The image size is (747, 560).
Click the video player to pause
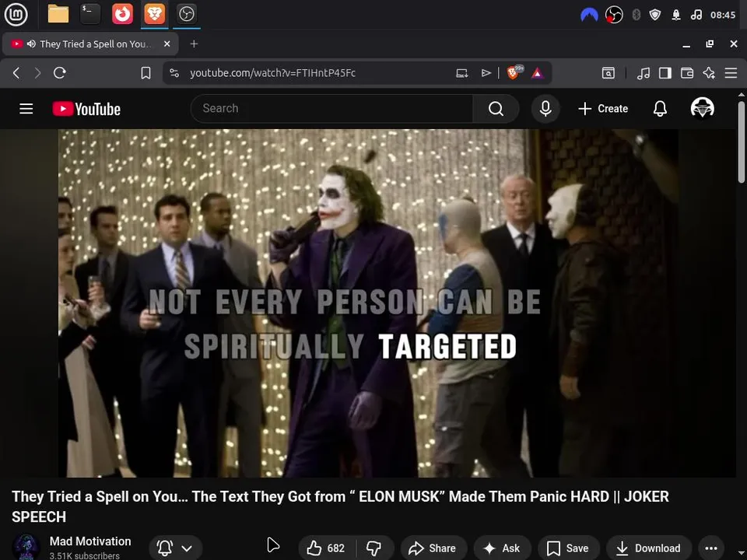tap(368, 303)
